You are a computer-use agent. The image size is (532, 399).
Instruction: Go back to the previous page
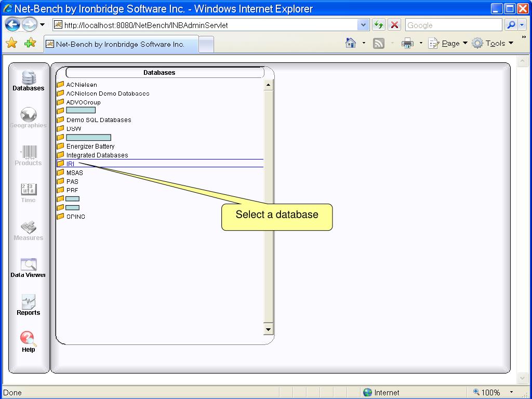pyautogui.click(x=13, y=25)
